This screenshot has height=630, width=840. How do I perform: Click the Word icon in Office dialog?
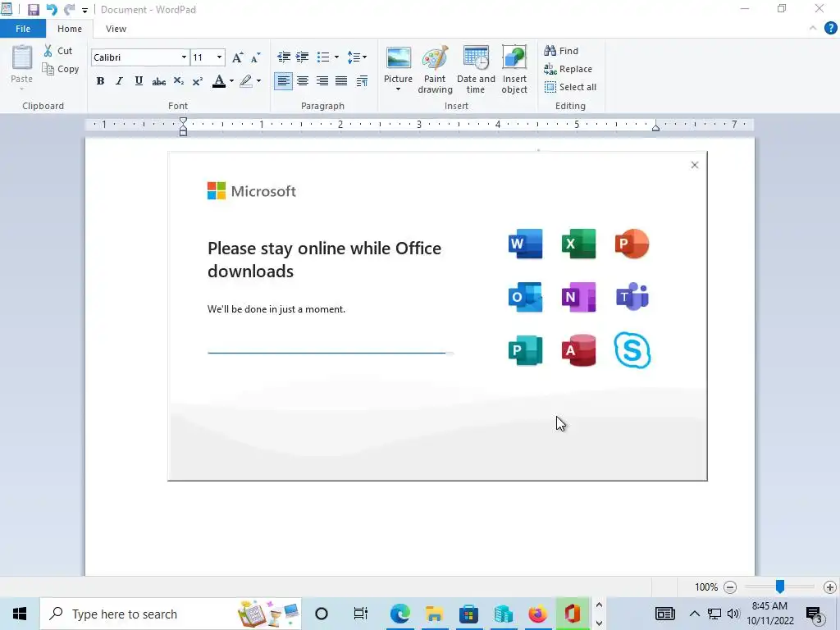525,244
